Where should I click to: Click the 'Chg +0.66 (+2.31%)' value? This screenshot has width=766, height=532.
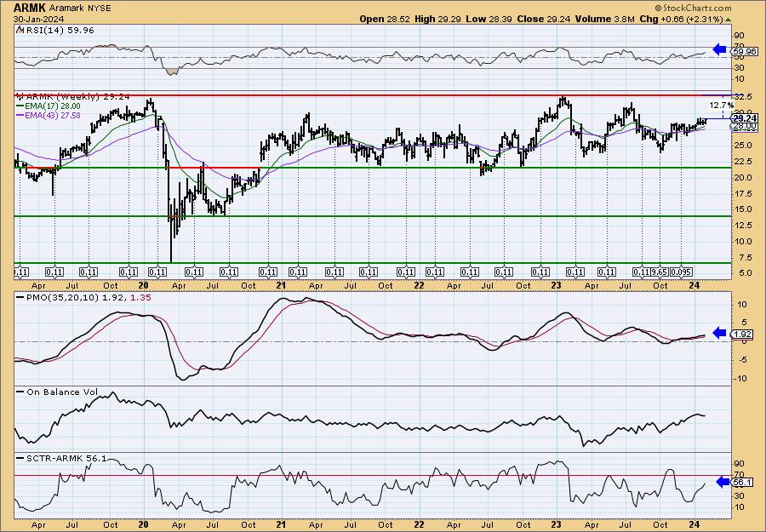pos(681,19)
